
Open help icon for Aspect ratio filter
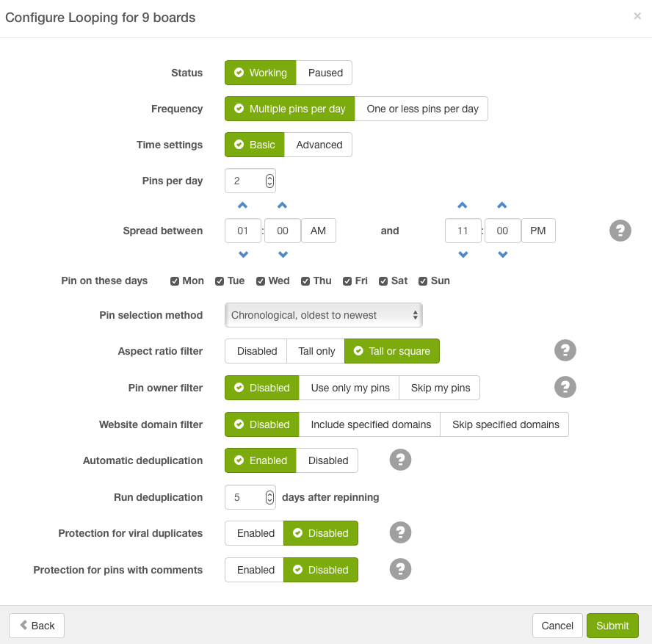(x=565, y=350)
